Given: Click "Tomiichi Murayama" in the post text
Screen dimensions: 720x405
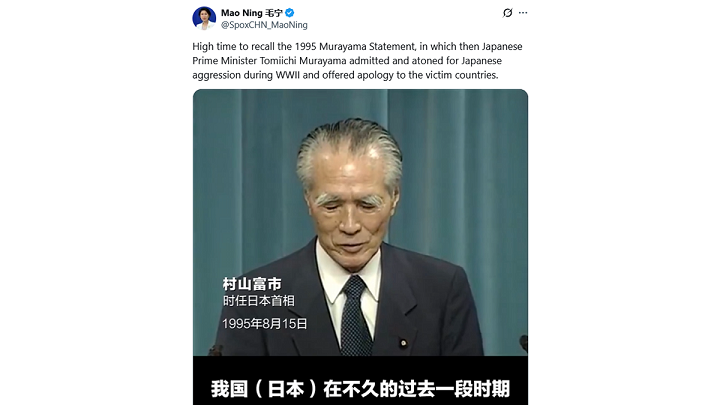Looking at the screenshot, I should point(303,61).
